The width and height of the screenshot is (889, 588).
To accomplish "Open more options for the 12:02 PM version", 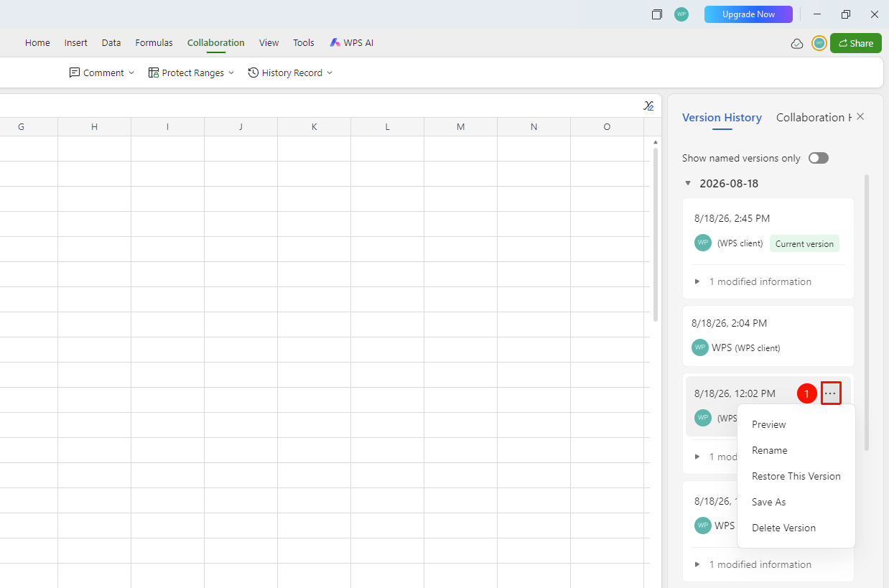I will 831,393.
